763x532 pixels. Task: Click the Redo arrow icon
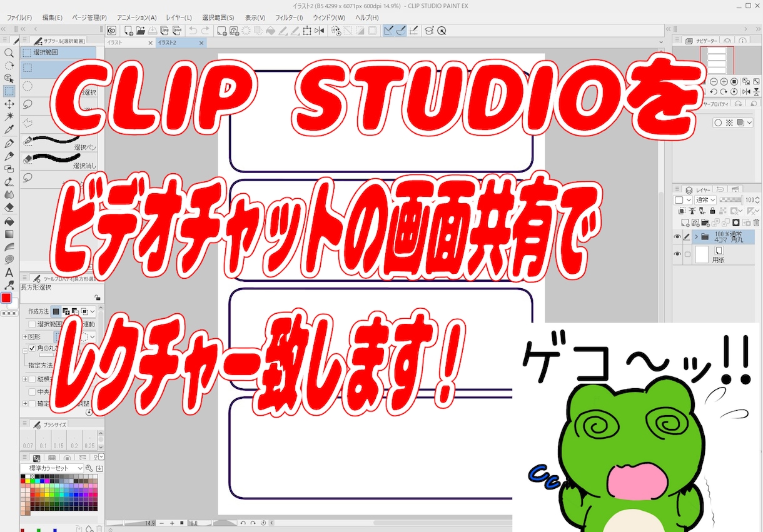pos(205,30)
